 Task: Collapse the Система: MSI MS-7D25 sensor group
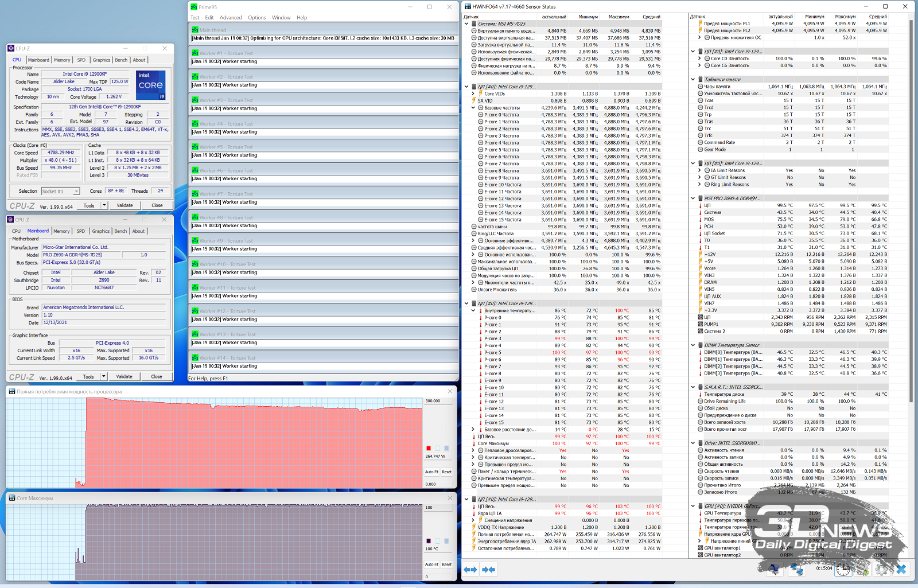[x=466, y=24]
